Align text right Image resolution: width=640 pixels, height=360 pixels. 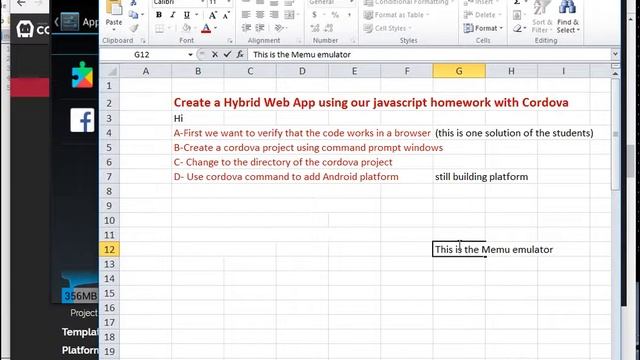click(x=274, y=15)
